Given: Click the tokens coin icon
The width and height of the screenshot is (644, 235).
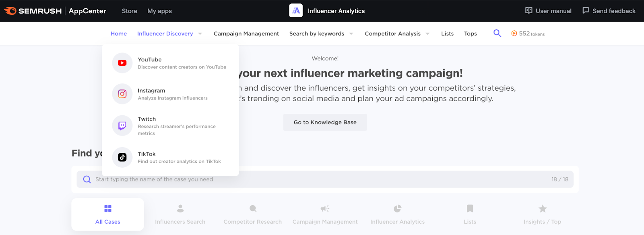Looking at the screenshot, I should [x=514, y=33].
